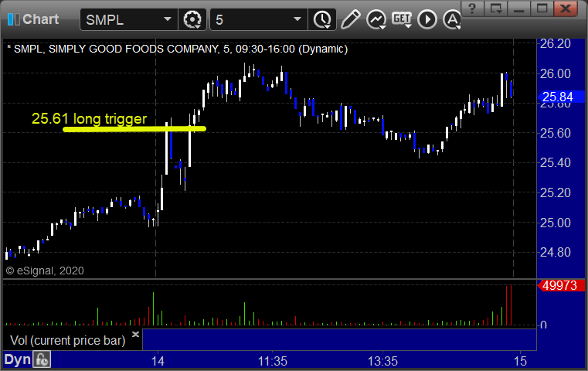The height and width of the screenshot is (371, 588).
Task: Toggle the lock icon next to Dyn
Action: [x=42, y=359]
